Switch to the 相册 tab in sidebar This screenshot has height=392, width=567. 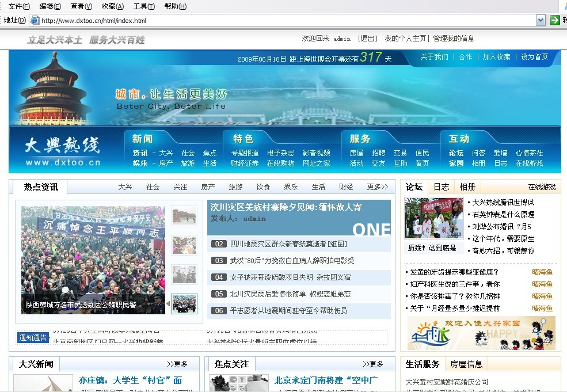[x=467, y=187]
